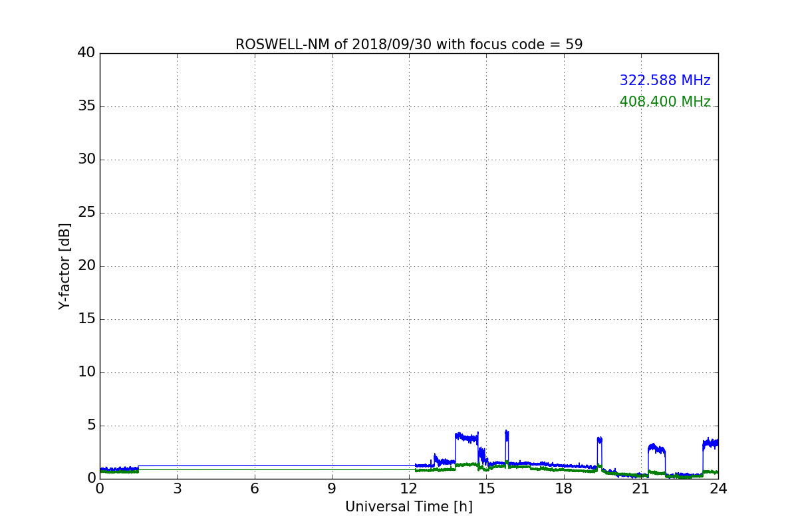Click the y-axis tick label 30

click(x=86, y=160)
